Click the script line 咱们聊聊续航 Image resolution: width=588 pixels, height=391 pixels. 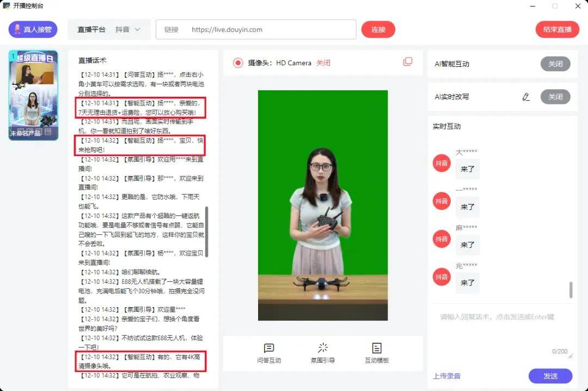[x=121, y=272]
